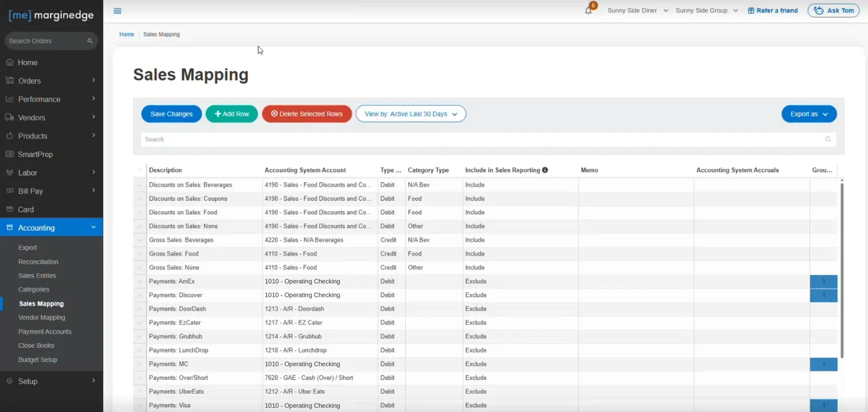Click the Ask Tom button

point(833,10)
